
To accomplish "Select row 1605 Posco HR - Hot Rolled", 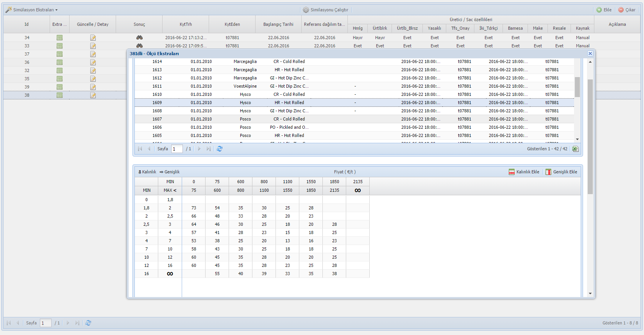I will pyautogui.click(x=354, y=135).
